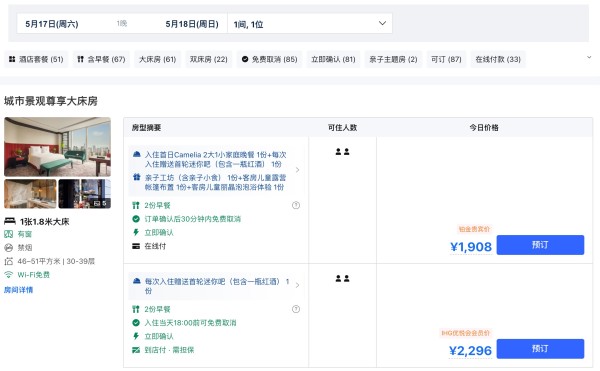Select the 大床房 (61) filter tab
The image size is (600, 371).
157,59
